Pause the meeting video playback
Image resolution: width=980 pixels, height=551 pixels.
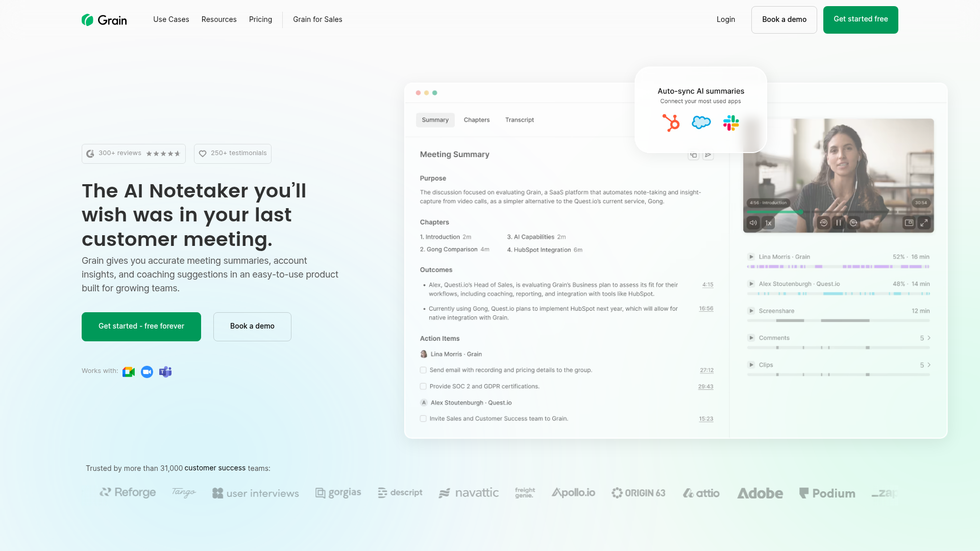tap(839, 223)
